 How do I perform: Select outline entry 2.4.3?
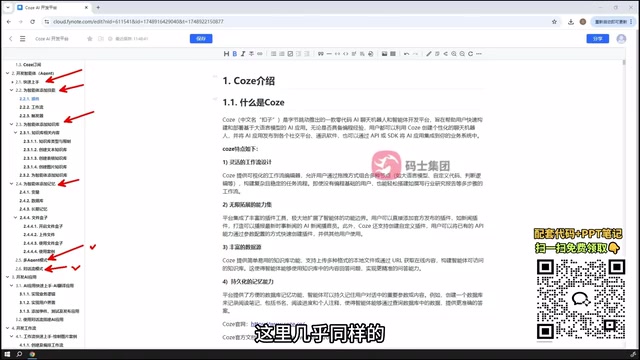tap(33, 209)
